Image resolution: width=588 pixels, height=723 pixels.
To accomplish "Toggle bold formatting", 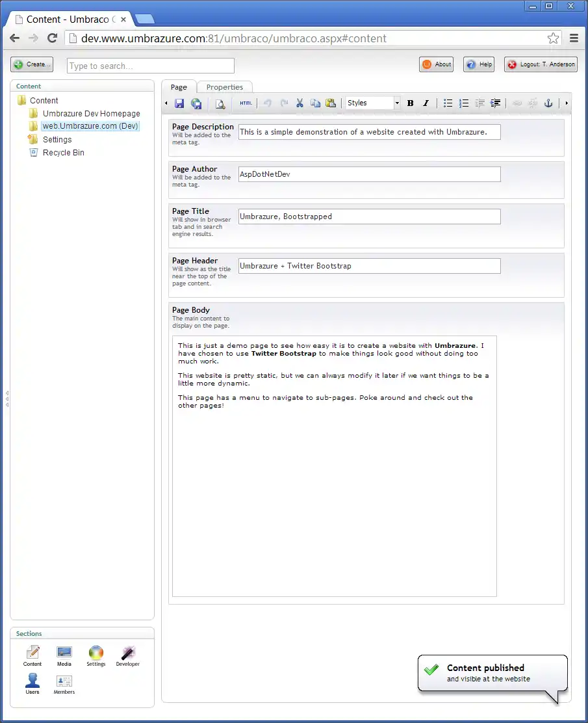I will (x=410, y=103).
